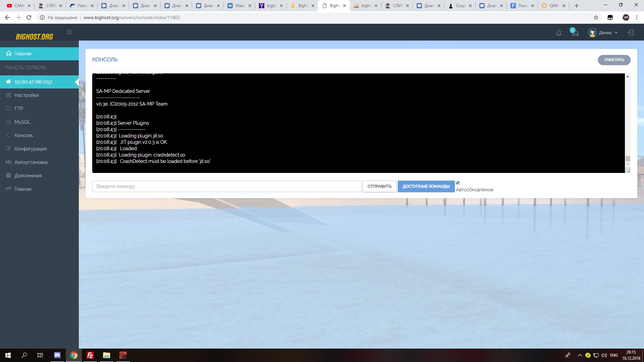The image size is (644, 362).
Task: Switch to the QIWI browser tab
Action: pos(553,6)
